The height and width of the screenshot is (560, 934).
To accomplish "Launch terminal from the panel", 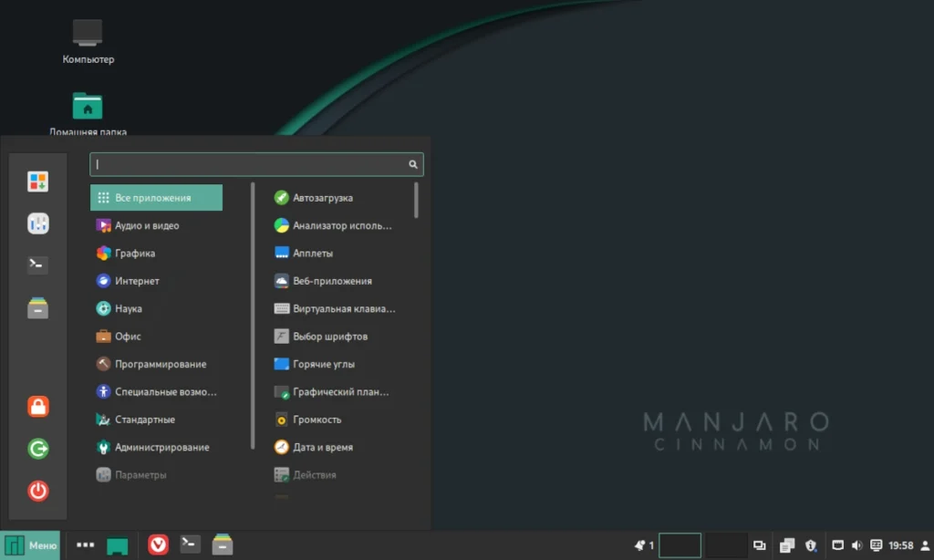I will (190, 544).
